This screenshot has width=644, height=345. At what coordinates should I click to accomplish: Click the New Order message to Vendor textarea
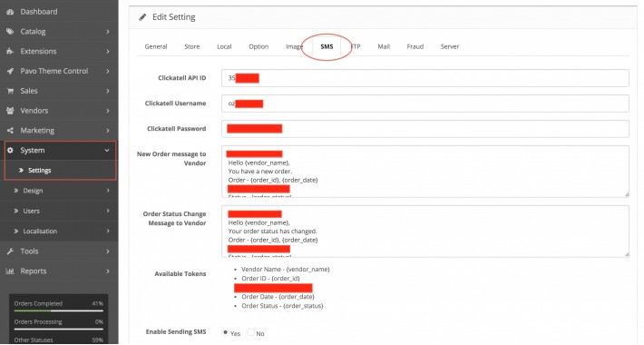(x=425, y=171)
